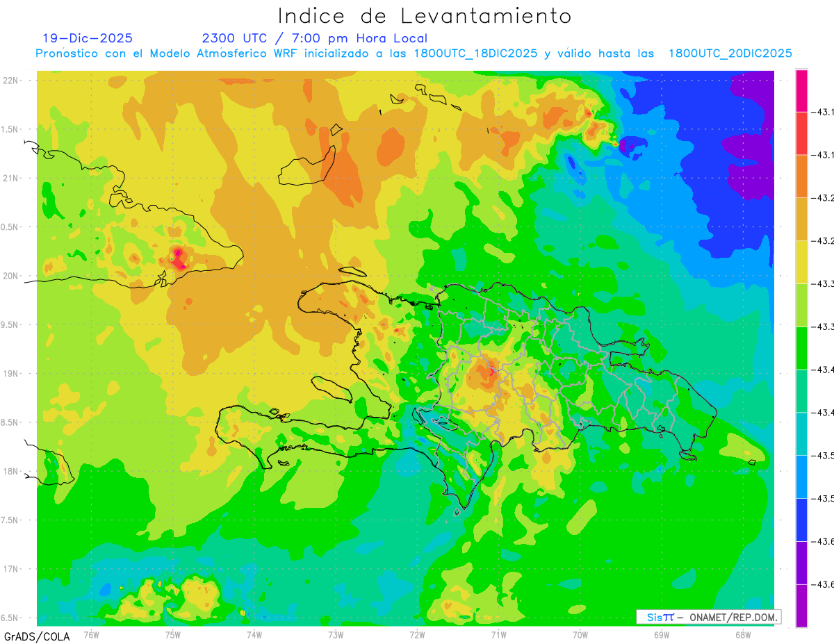Screen dimensions: 834x644
Task: Click the '19N' latitude label
Action: (11, 373)
